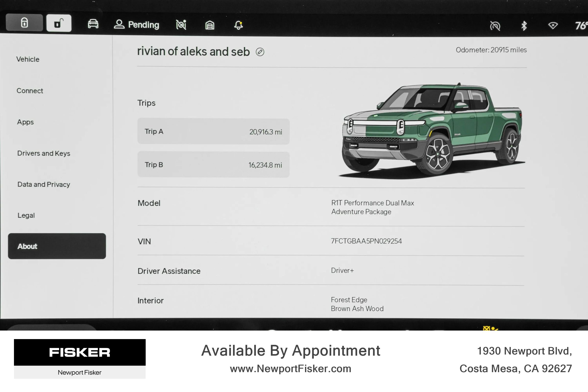Screen dimensions: 588x392
Task: Go to Data and Privacy
Action: click(44, 184)
